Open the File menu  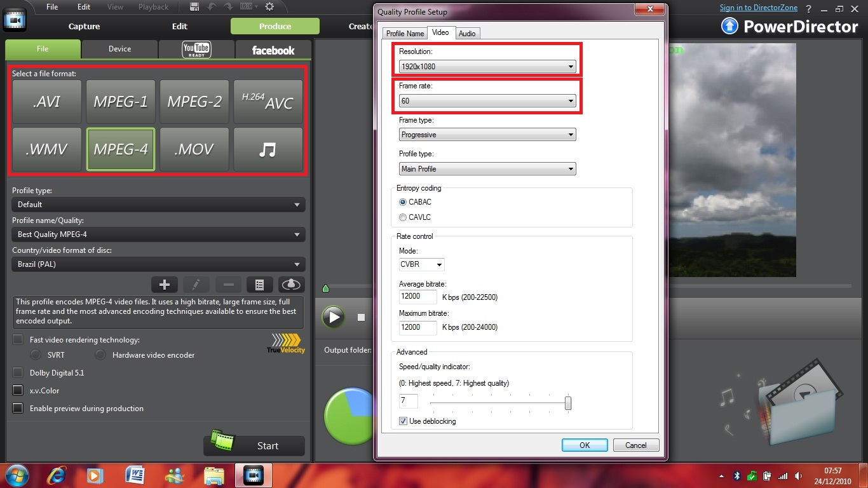(x=52, y=7)
